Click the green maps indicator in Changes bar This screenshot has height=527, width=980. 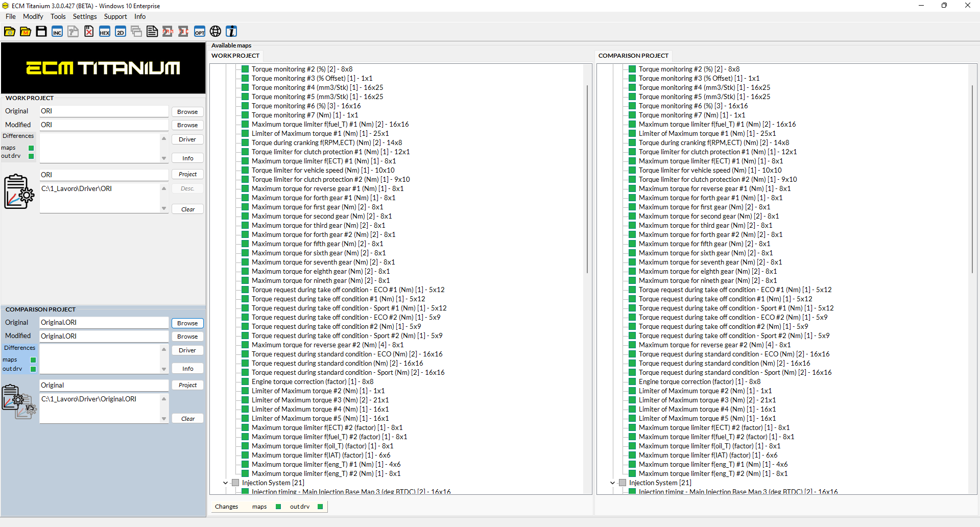coord(278,507)
